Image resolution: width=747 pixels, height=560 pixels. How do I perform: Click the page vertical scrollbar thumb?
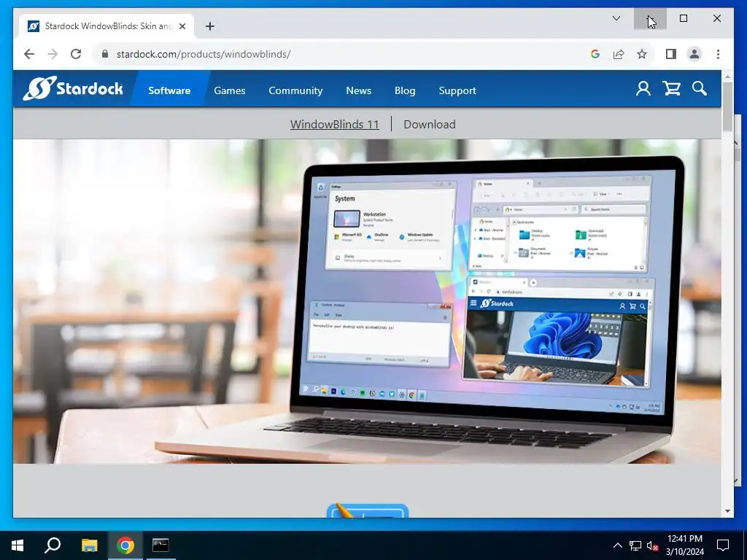(727, 106)
